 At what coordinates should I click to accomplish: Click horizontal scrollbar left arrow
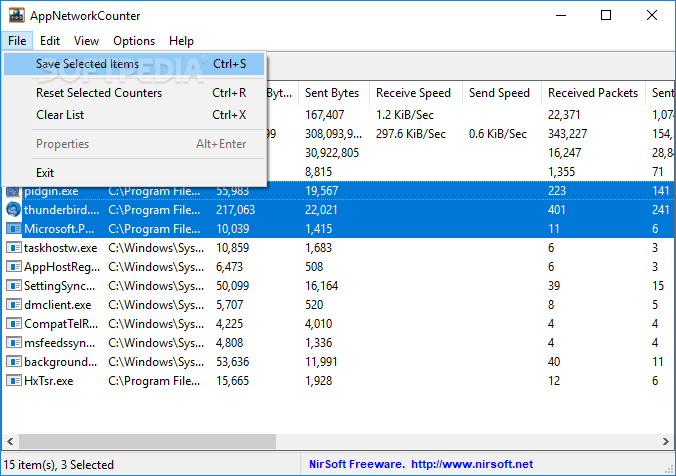click(x=10, y=441)
